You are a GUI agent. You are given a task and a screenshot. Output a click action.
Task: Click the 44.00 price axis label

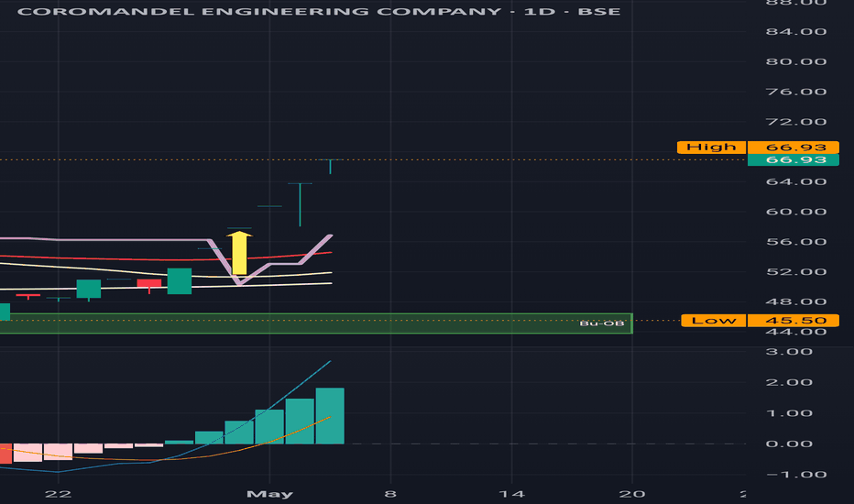(x=796, y=332)
